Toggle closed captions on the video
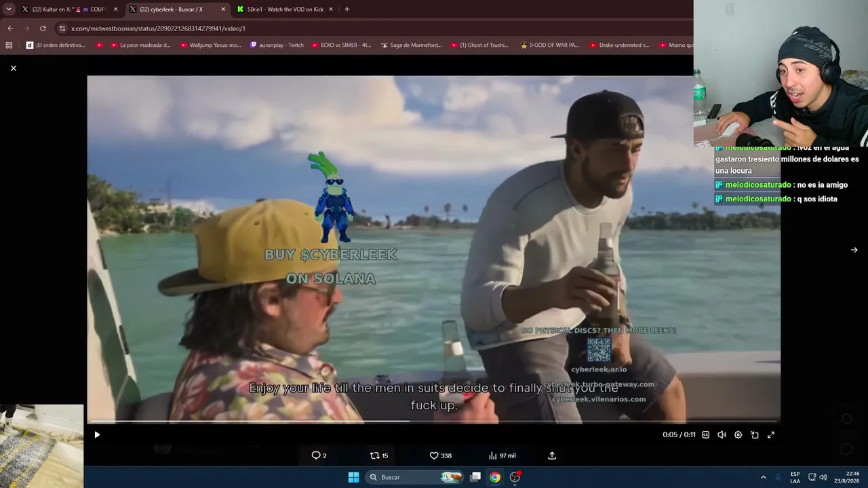868x488 pixels. click(x=705, y=435)
